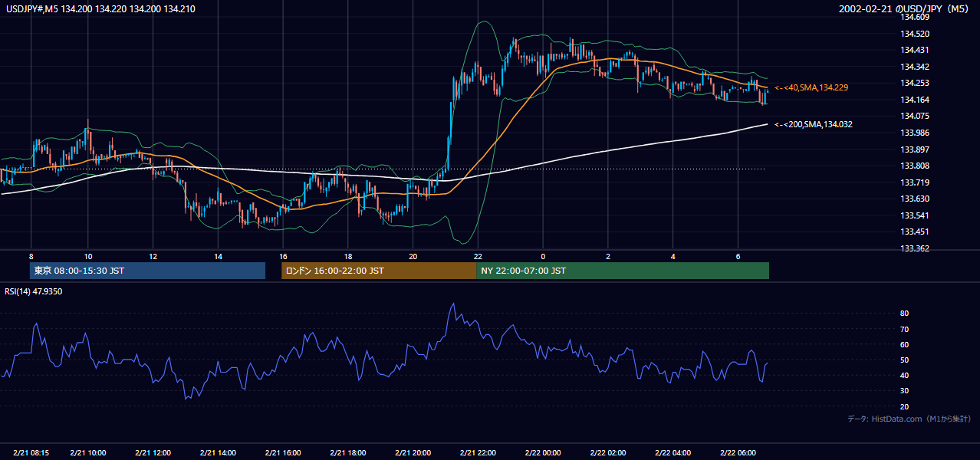The height and width of the screenshot is (460, 980).
Task: Click hour tick 6 under the price chart
Action: [738, 256]
